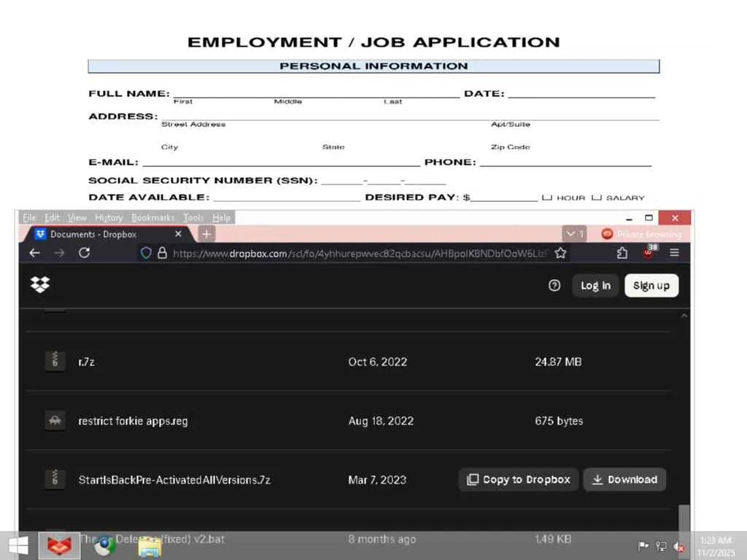Open the Firefox hamburger menu
This screenshot has height=560, width=747.
[674, 252]
